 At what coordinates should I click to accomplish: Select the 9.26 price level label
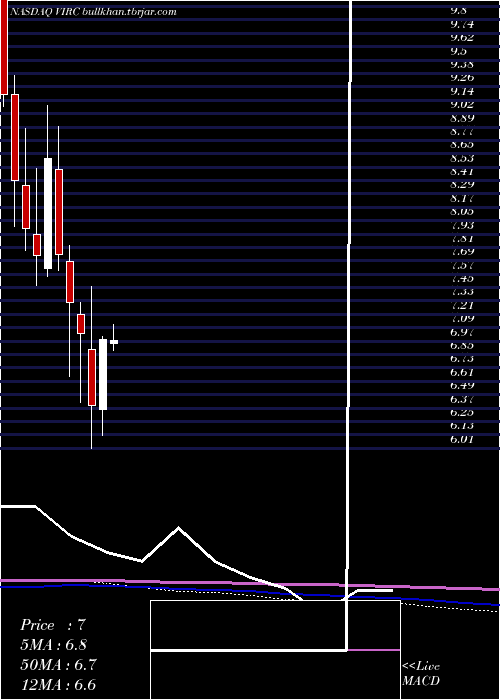pos(462,78)
